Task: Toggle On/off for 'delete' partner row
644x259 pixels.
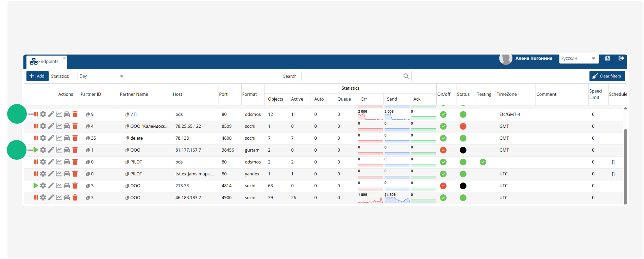Action: click(x=443, y=138)
